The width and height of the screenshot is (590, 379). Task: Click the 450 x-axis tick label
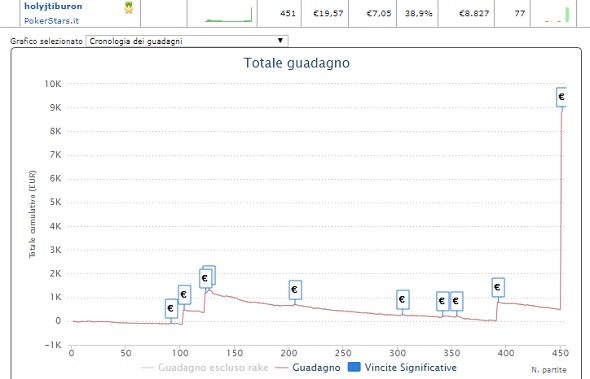pos(560,353)
